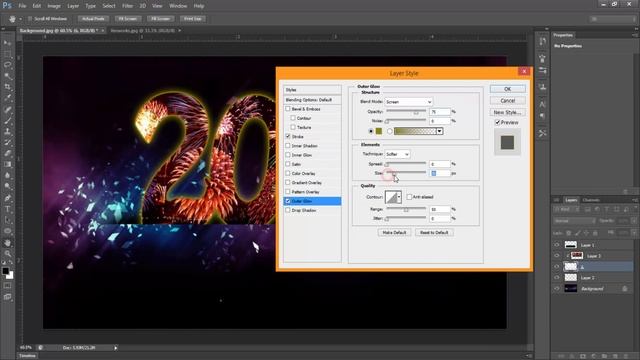Click the Photoshop Ps logo
This screenshot has height=360, width=640.
[x=7, y=6]
